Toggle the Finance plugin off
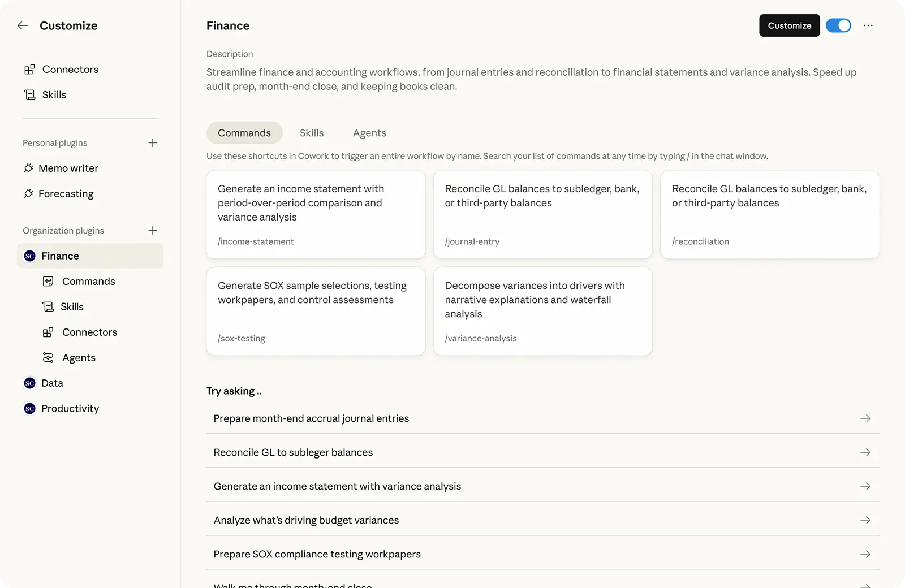The height and width of the screenshot is (588, 905). [x=838, y=25]
